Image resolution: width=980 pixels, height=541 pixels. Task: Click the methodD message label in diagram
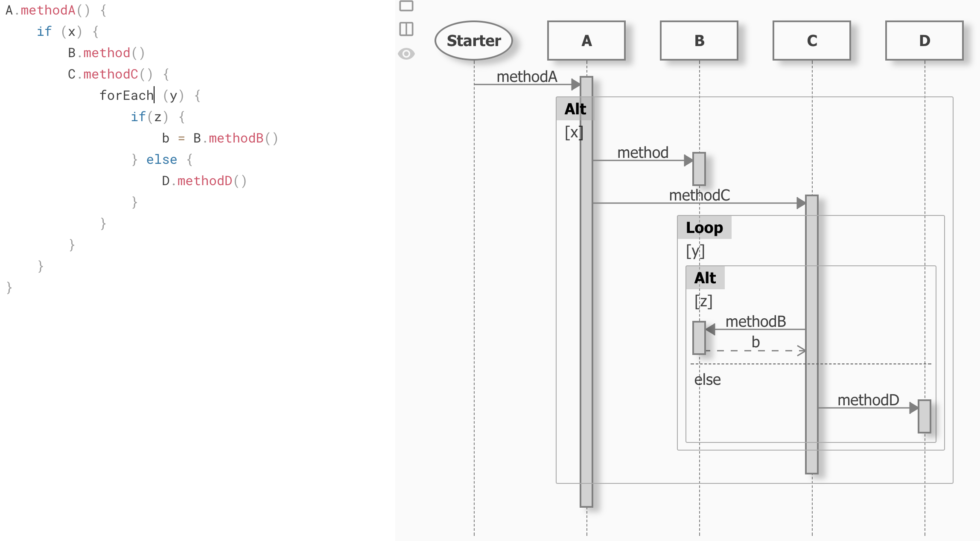point(868,400)
